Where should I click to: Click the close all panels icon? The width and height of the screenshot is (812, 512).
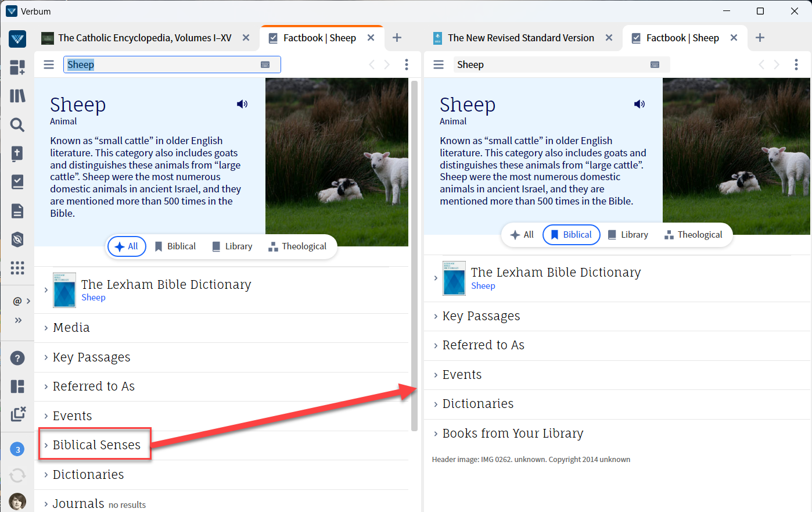[x=18, y=414]
